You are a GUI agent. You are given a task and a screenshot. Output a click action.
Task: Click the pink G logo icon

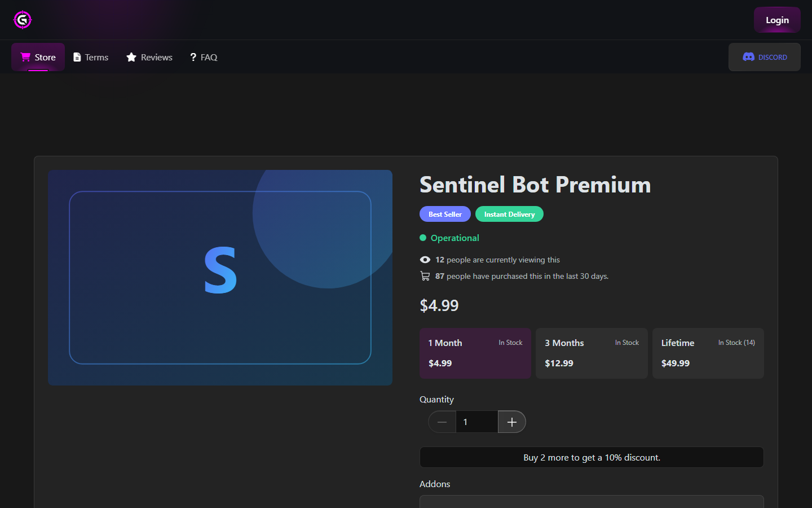pyautogui.click(x=23, y=20)
